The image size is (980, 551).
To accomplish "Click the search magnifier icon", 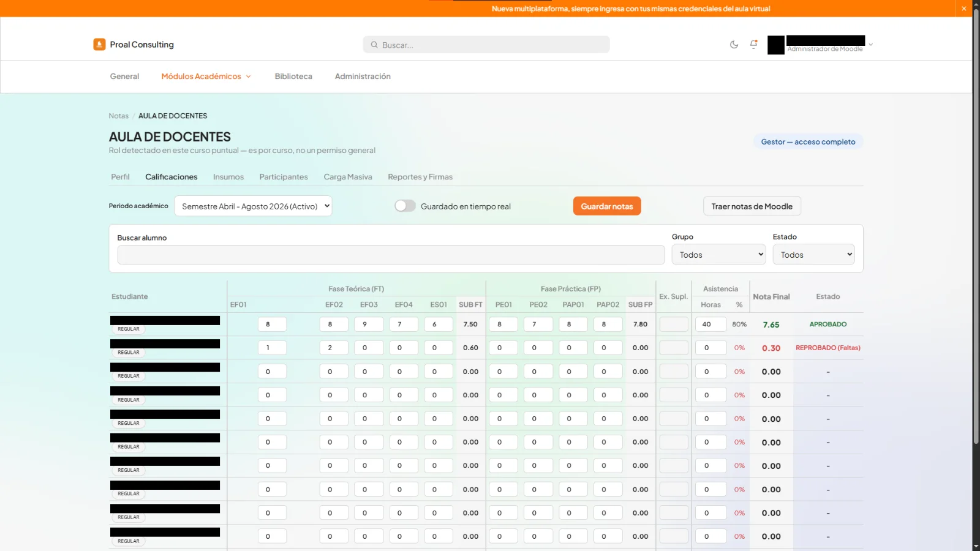I will pos(374,45).
